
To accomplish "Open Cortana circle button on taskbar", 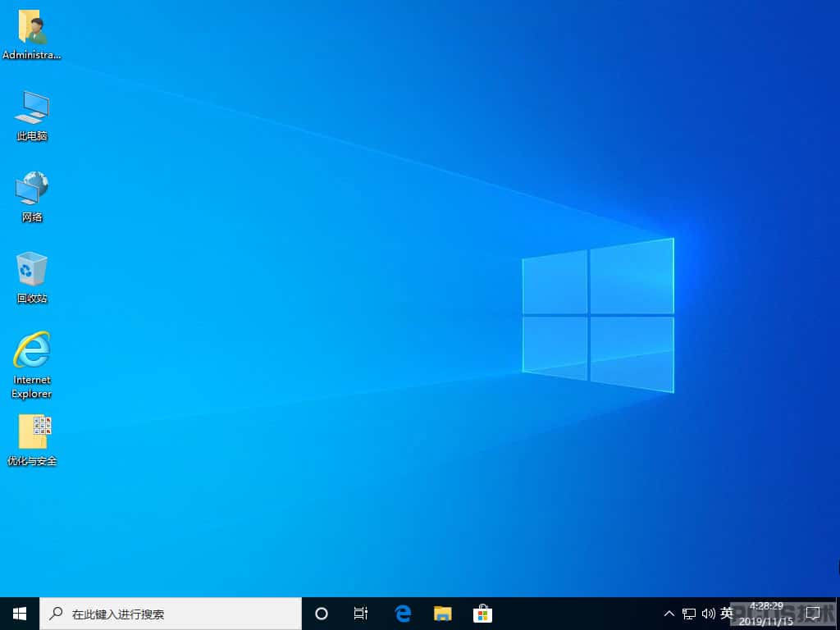I will 322,614.
